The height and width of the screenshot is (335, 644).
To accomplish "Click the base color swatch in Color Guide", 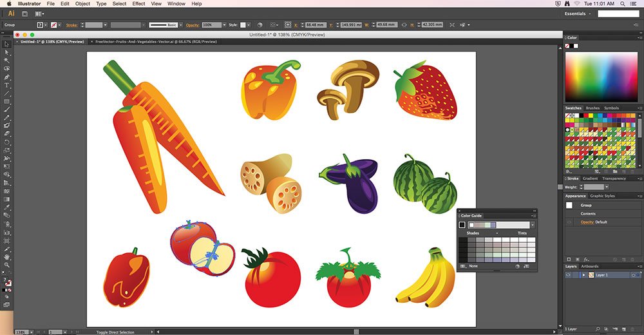I will point(462,225).
